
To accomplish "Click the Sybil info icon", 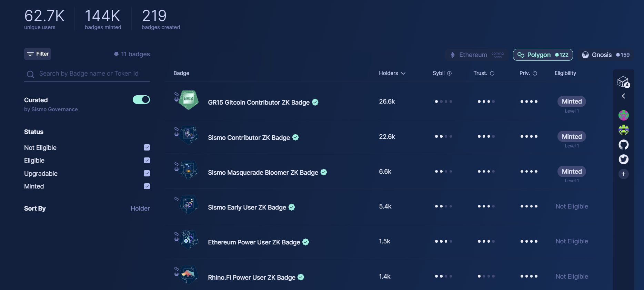I will point(449,74).
